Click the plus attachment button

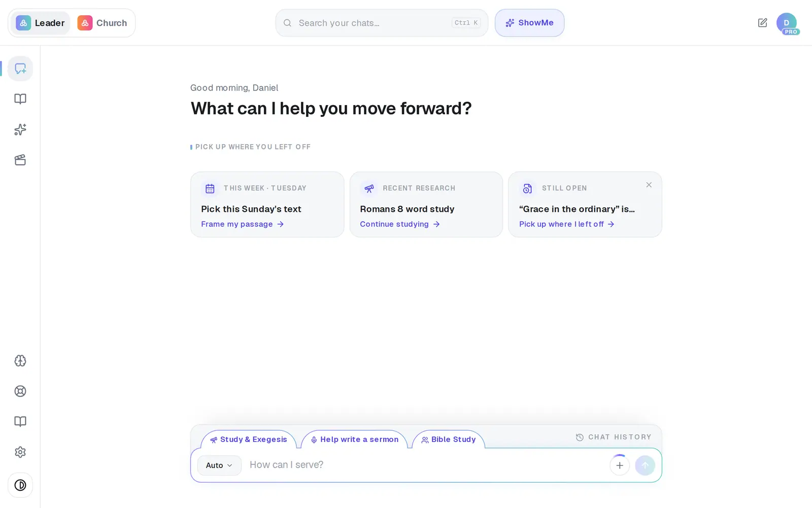tap(620, 465)
